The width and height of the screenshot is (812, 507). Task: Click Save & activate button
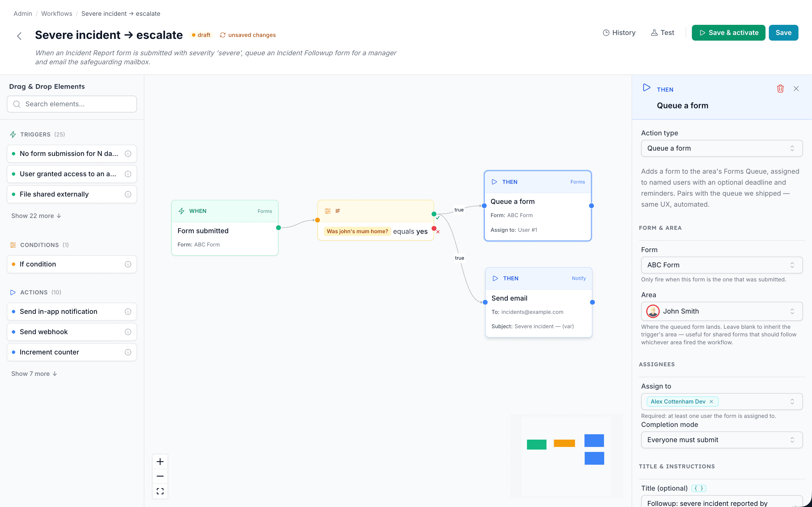pos(728,32)
